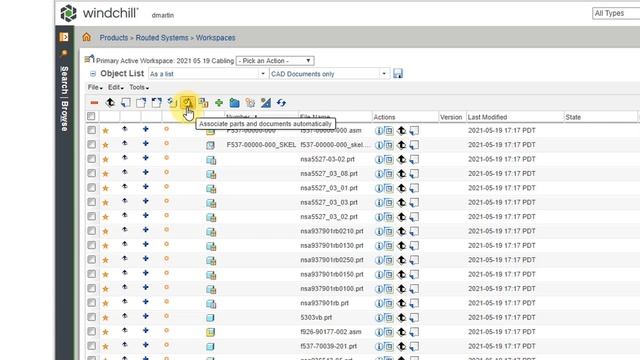Screen dimensions: 640x360
Task: Click the update toolbar icon left of auto associate
Action: click(172, 103)
